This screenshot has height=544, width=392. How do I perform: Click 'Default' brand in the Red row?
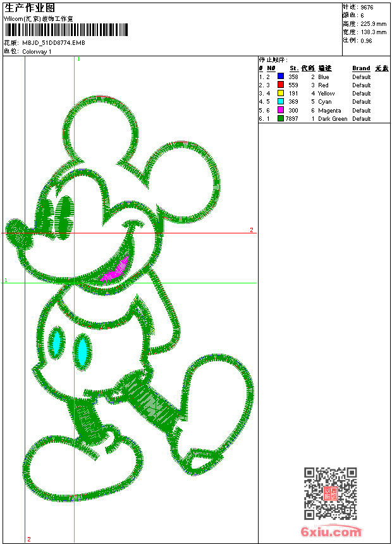coord(362,85)
